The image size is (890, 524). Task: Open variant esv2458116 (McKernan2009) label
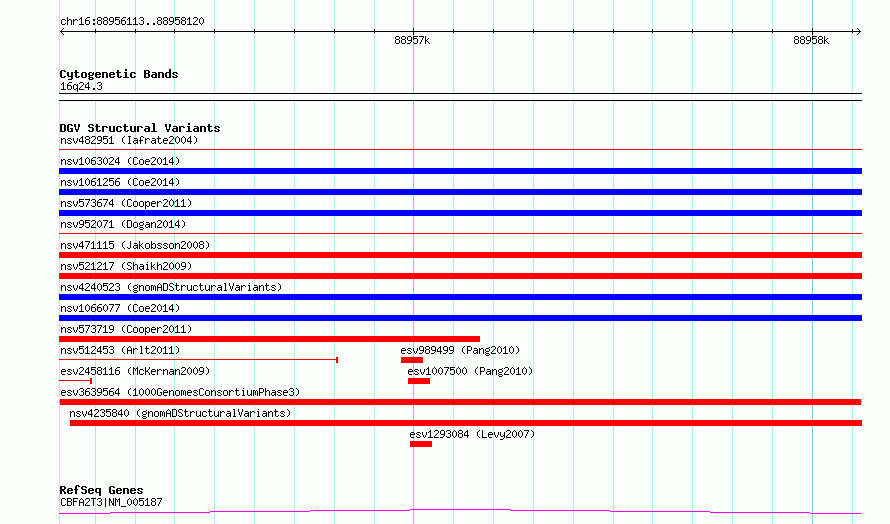(135, 371)
